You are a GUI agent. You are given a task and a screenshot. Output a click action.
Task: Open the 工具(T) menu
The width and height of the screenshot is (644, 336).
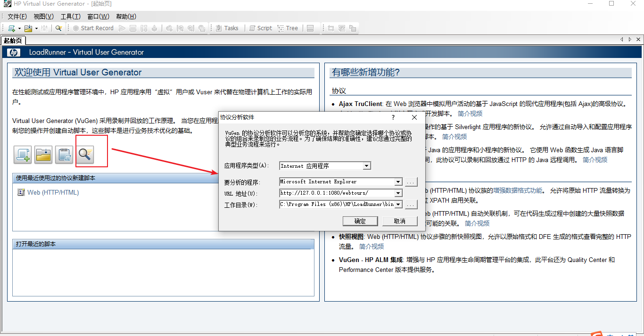click(x=71, y=16)
